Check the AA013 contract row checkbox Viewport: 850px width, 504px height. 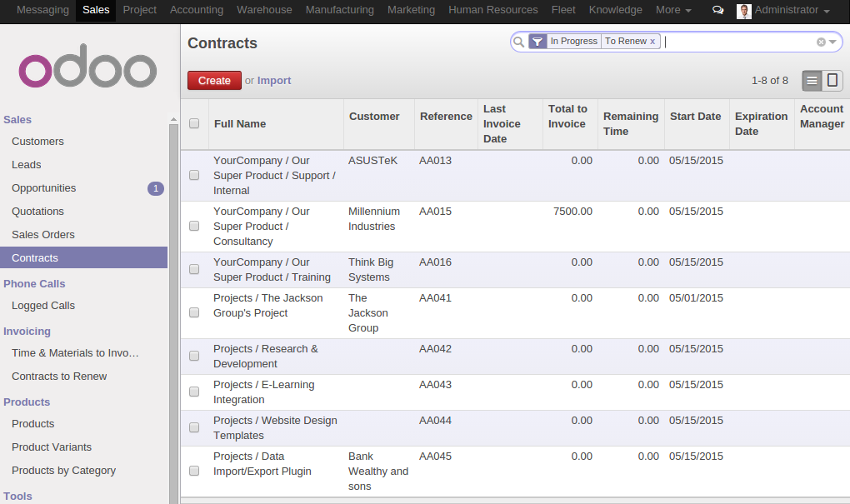tap(194, 175)
